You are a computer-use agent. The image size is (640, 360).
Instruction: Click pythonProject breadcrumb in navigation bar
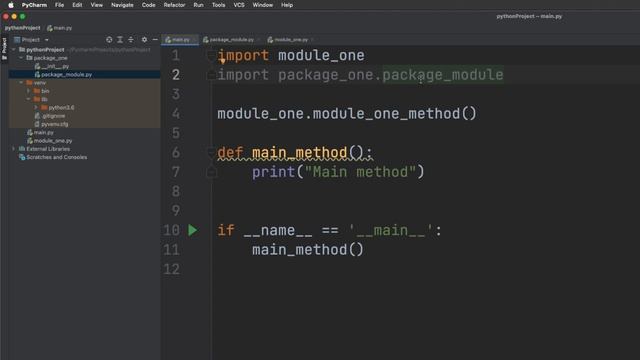click(22, 28)
